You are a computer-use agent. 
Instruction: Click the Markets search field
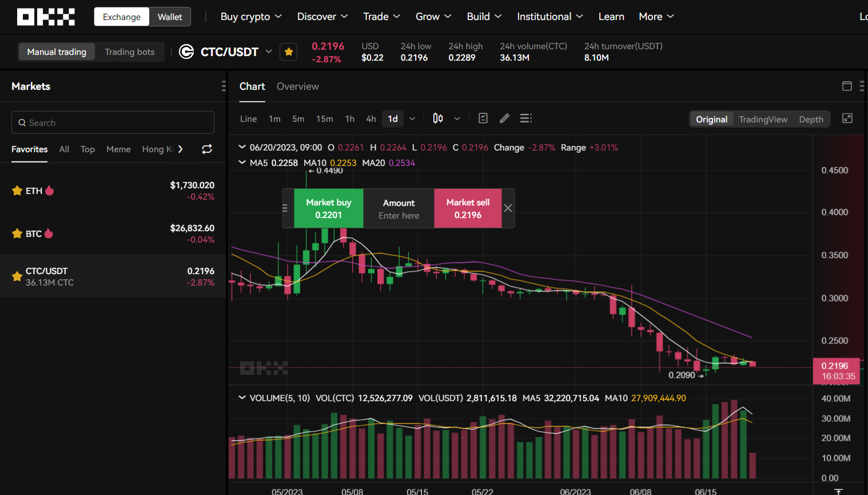pos(113,122)
